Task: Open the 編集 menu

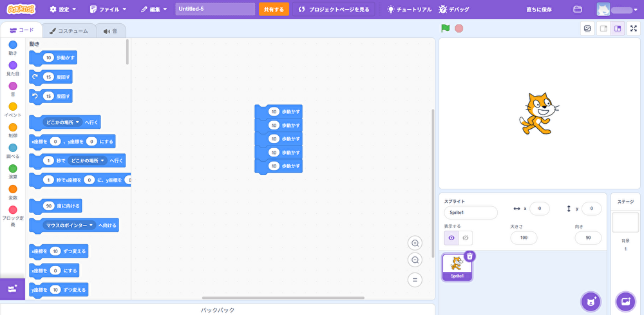Action: (x=154, y=9)
